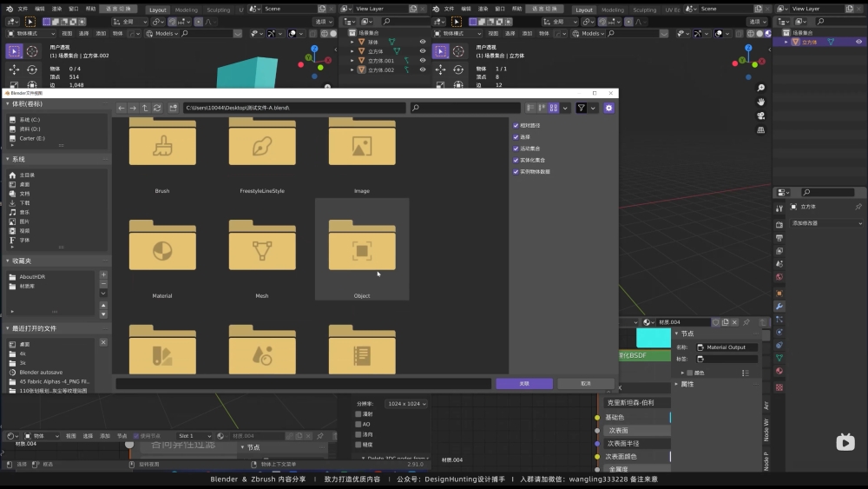Hide 立方体.001 in left outliner
The height and width of the screenshot is (489, 868).
tap(423, 60)
